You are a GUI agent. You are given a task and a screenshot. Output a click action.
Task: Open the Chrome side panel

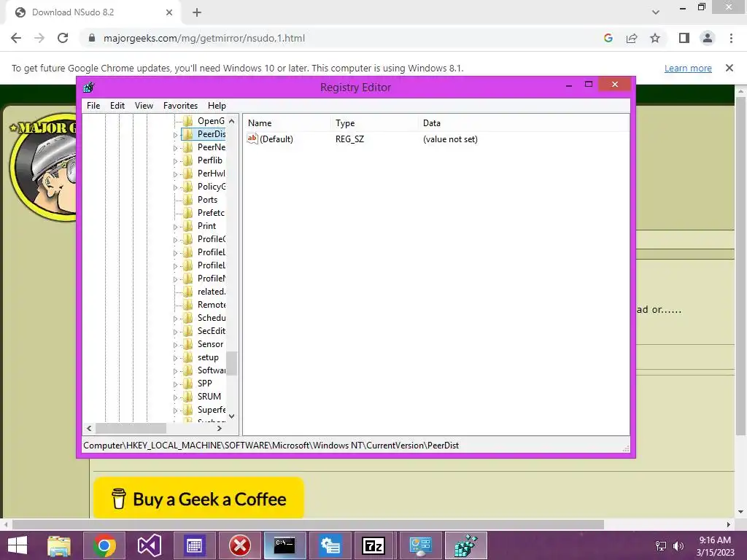[684, 38]
